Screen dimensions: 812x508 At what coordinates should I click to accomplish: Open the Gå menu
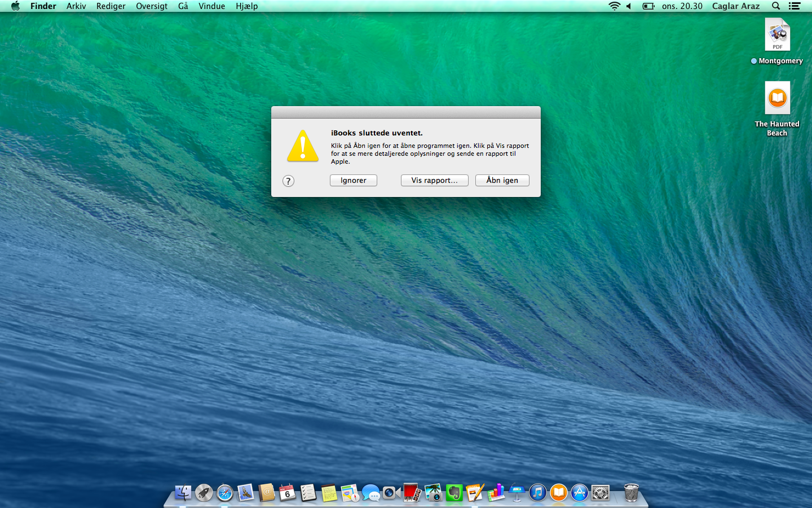point(183,6)
